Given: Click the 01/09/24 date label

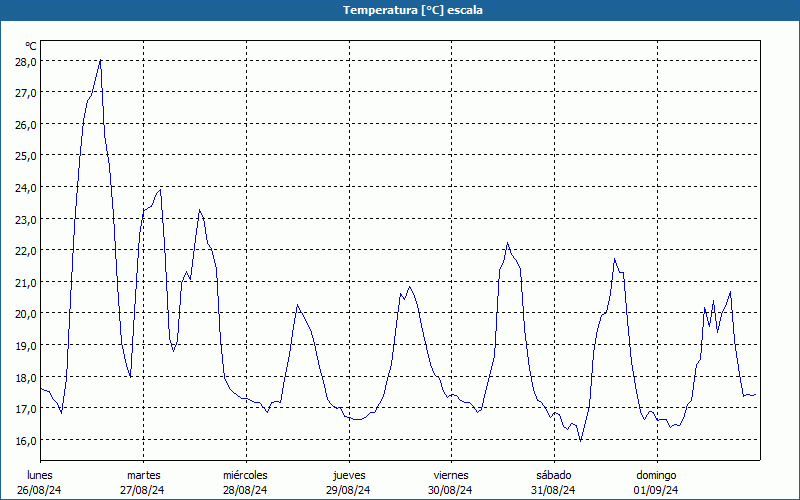Looking at the screenshot, I should pos(656,490).
